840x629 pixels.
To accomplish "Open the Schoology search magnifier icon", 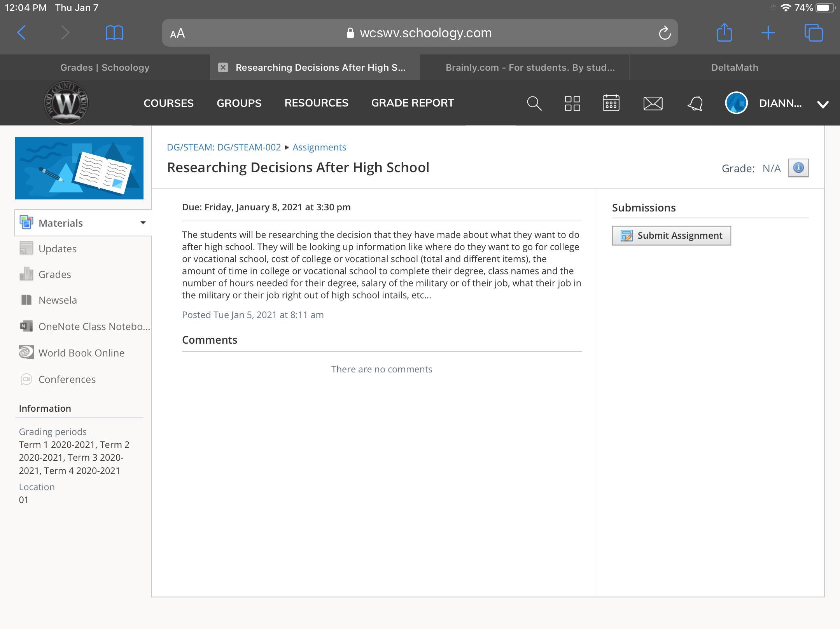I will point(534,103).
